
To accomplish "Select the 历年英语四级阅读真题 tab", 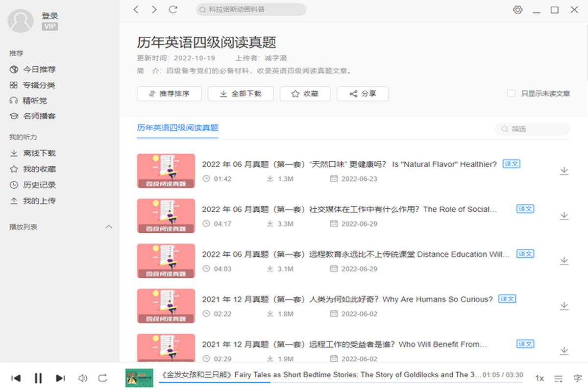I will (177, 128).
